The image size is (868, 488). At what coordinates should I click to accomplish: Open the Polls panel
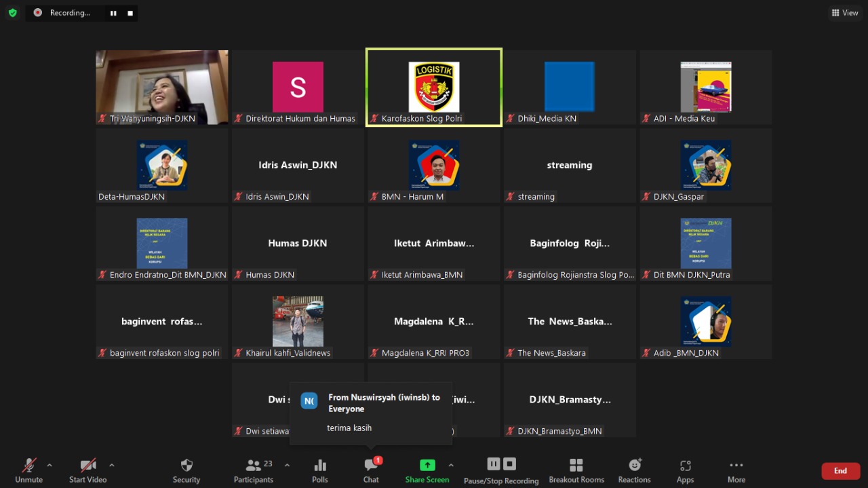pyautogui.click(x=320, y=470)
